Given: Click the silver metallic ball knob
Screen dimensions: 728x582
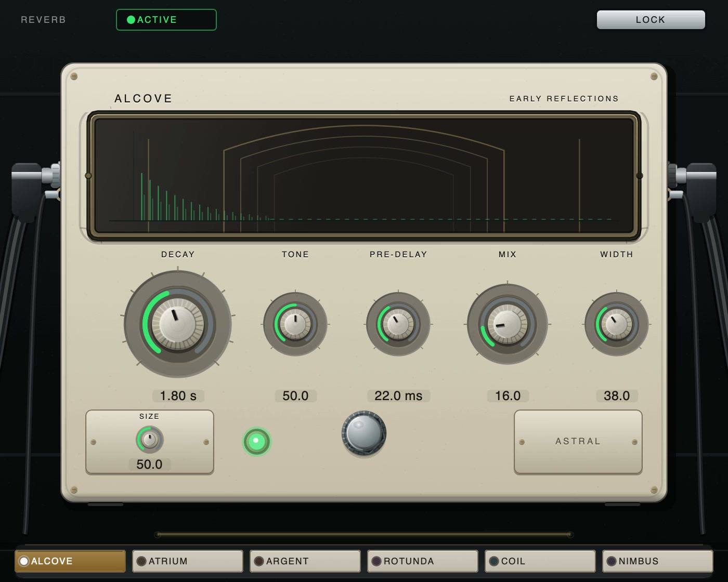Looking at the screenshot, I should 364,433.
